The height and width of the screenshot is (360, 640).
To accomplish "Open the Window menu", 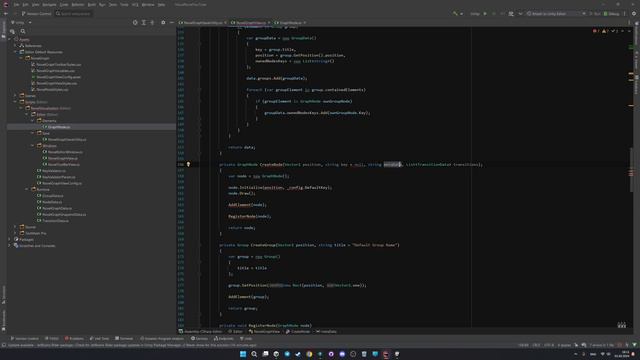I will point(148,4).
